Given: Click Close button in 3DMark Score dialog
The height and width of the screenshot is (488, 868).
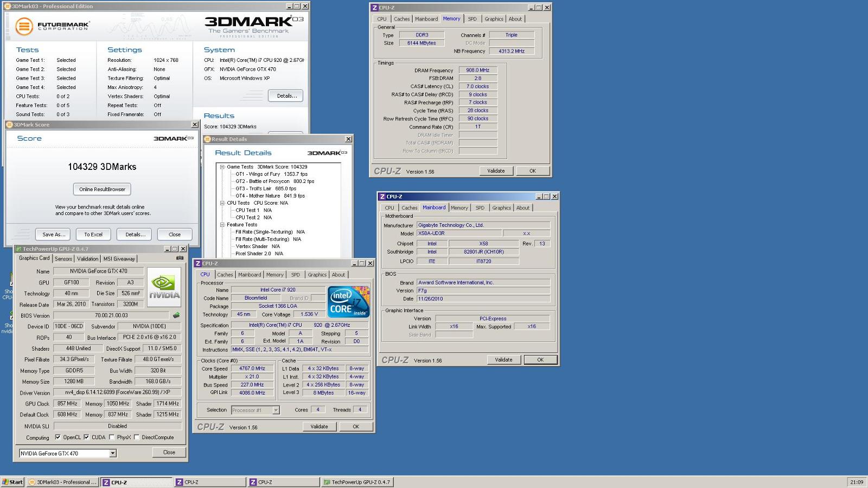Looking at the screenshot, I should (x=175, y=235).
